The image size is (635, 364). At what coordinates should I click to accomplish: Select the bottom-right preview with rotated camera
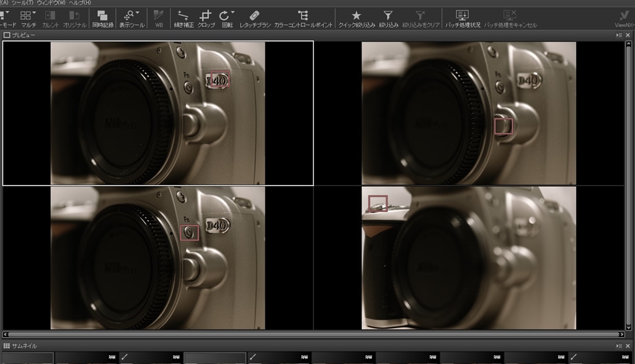(469, 258)
